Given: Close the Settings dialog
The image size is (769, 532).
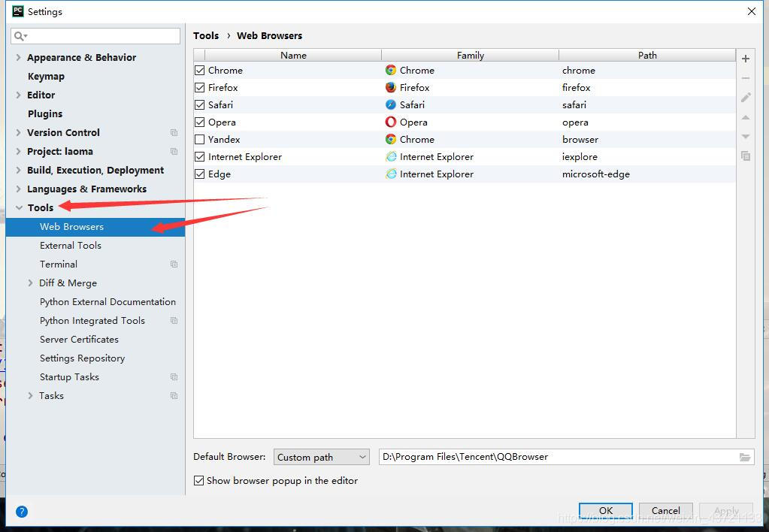Looking at the screenshot, I should coord(752,11).
